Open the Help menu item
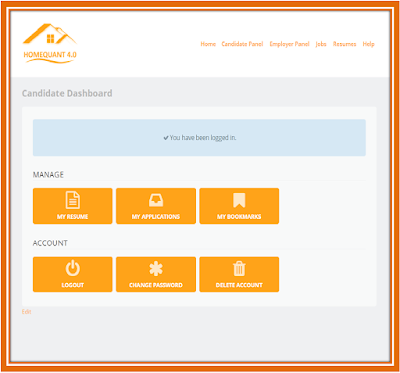 click(368, 44)
